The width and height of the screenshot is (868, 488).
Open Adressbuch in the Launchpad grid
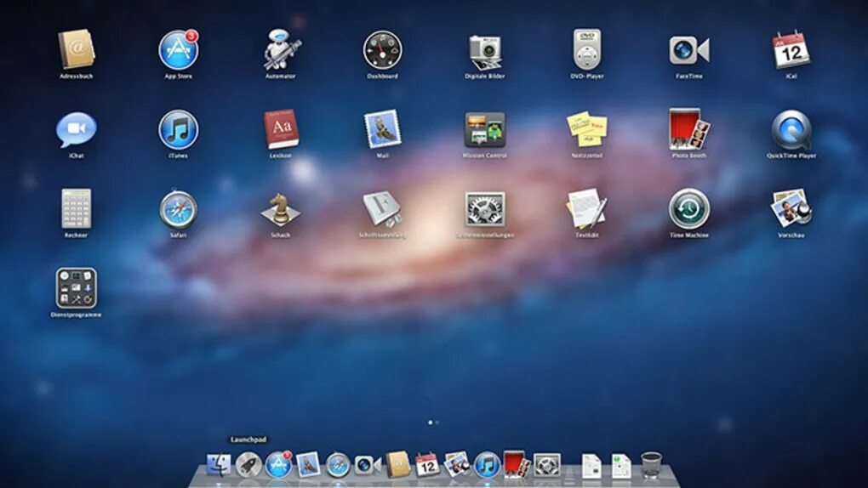[77, 50]
